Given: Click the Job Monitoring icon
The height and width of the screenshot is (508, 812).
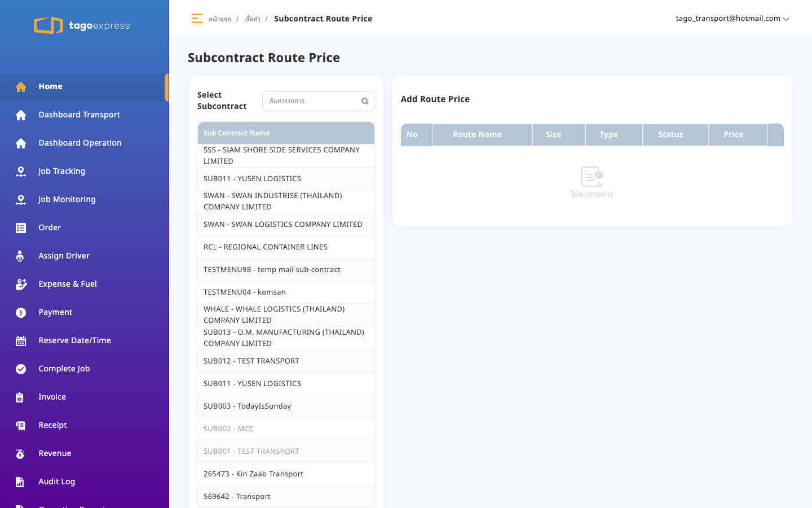Looking at the screenshot, I should (21, 200).
